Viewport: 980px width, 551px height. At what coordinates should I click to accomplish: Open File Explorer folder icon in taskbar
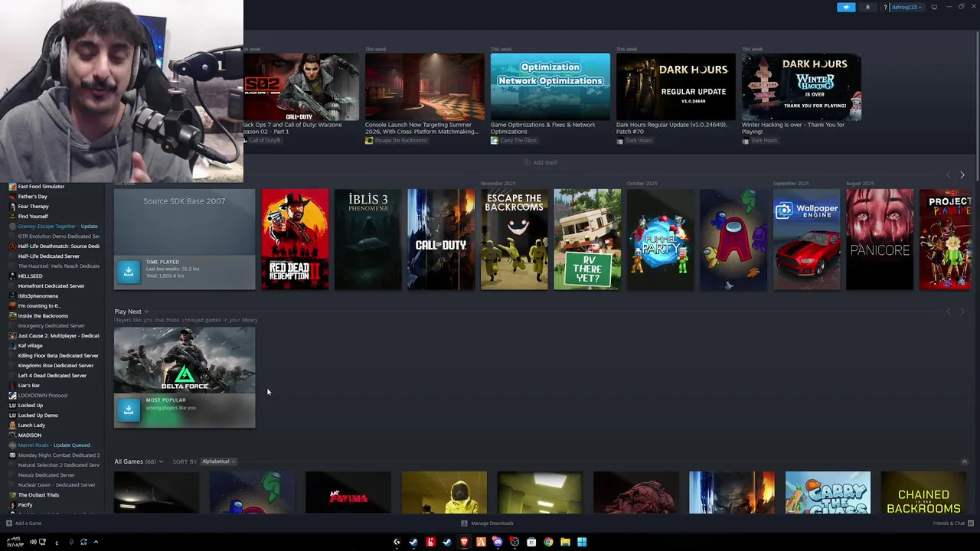pos(565,542)
